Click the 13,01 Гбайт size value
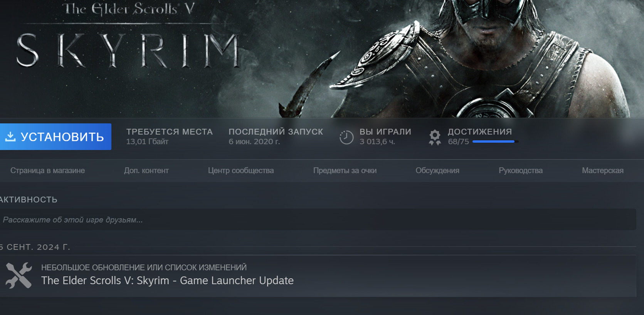This screenshot has width=644, height=315. [x=147, y=141]
